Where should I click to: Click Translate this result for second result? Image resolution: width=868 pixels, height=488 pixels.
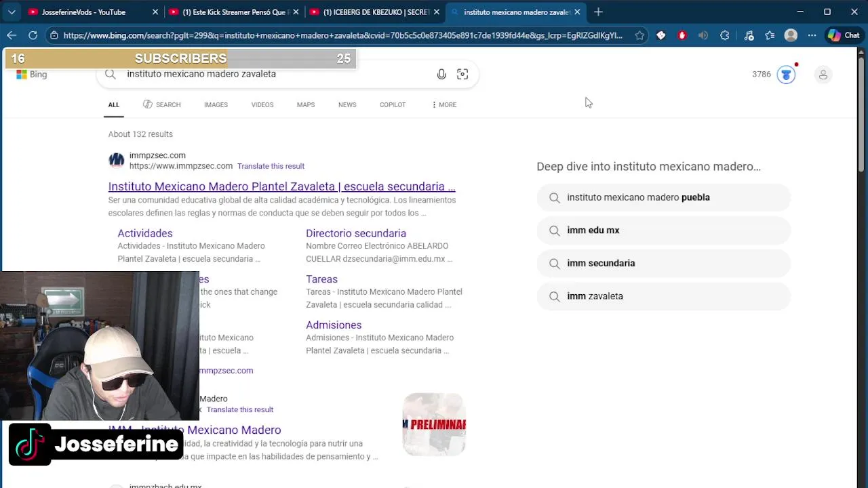240,409
